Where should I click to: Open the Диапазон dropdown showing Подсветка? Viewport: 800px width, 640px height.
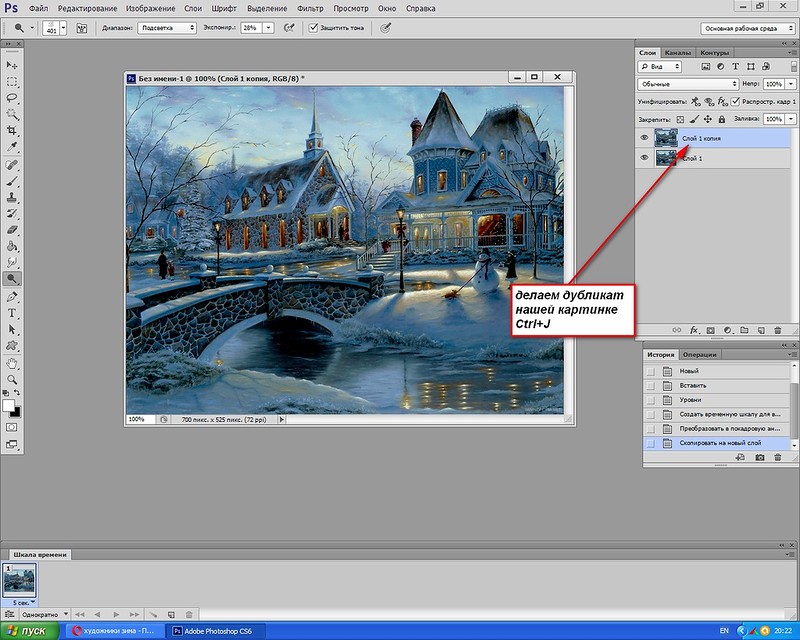(167, 28)
